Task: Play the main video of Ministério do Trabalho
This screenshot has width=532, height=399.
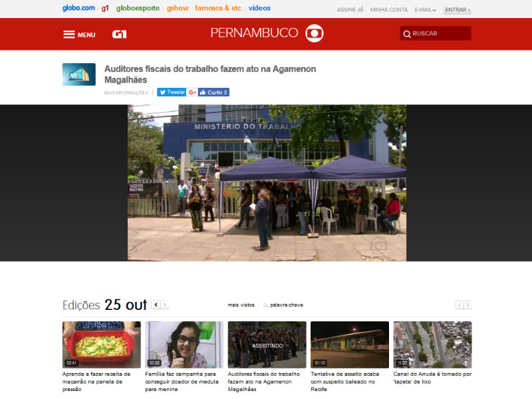Action: 267,183
